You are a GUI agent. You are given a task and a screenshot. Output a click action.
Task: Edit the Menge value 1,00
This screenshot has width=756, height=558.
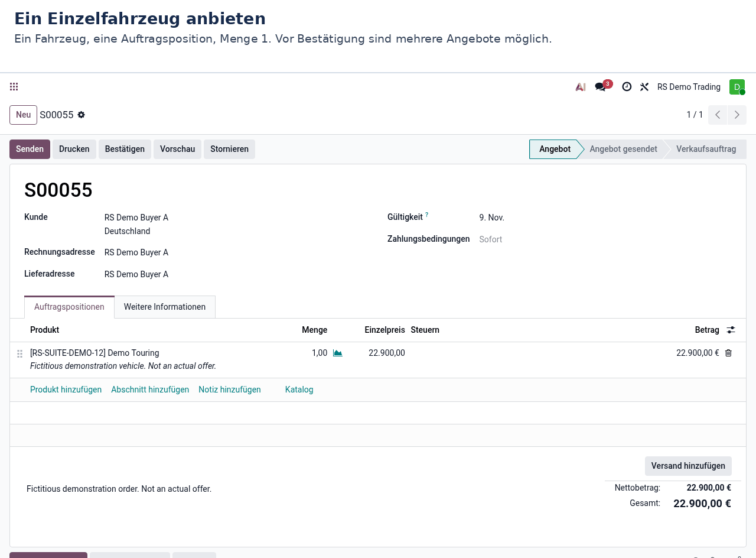click(320, 353)
